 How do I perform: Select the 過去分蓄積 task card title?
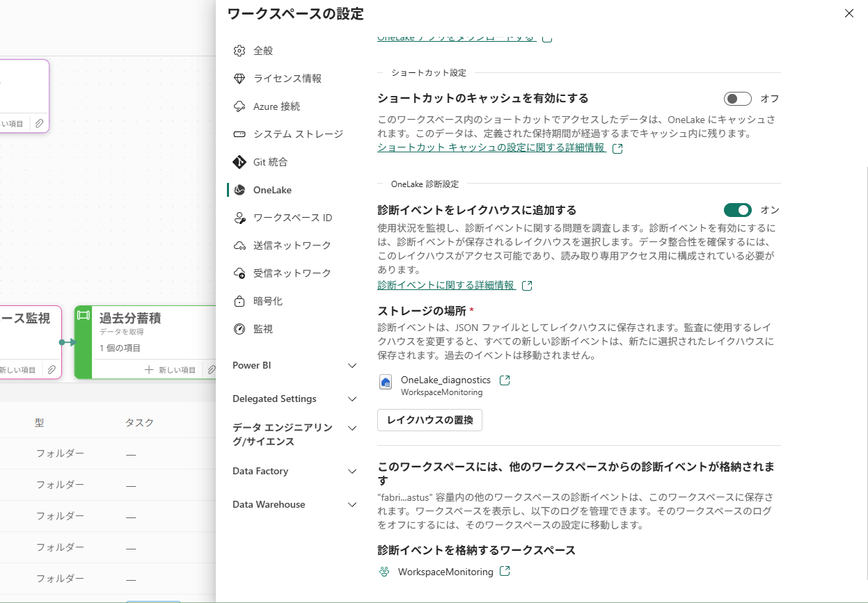(x=130, y=318)
